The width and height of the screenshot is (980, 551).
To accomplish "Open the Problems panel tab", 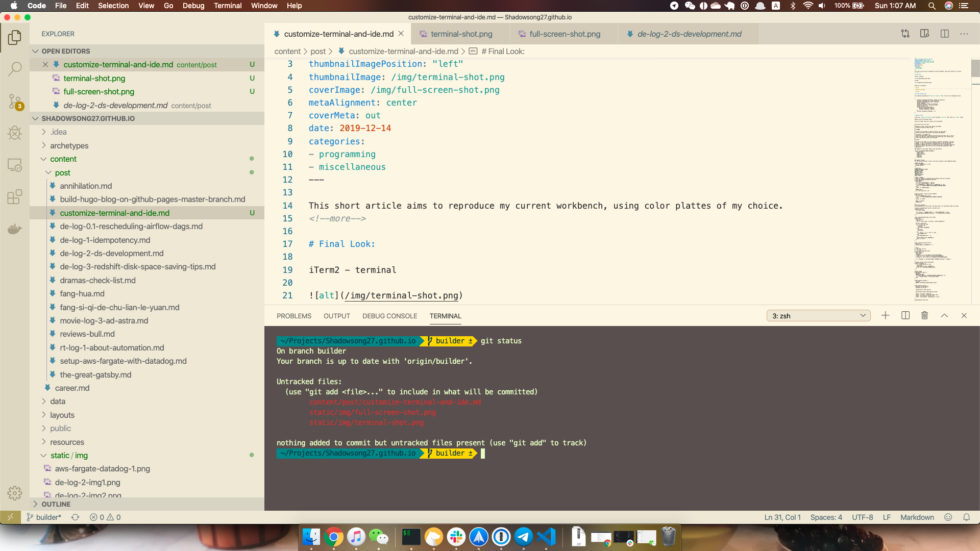I will (294, 316).
